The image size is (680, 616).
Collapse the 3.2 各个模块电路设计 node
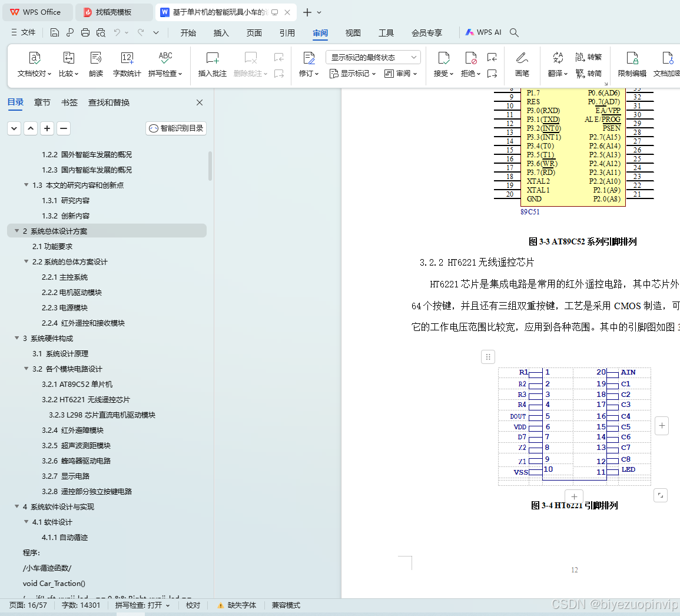(x=26, y=369)
